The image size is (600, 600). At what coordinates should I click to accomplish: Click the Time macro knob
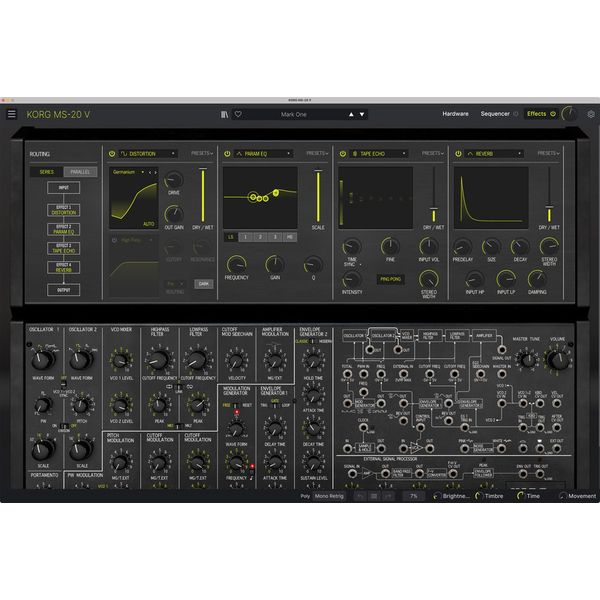(x=520, y=496)
